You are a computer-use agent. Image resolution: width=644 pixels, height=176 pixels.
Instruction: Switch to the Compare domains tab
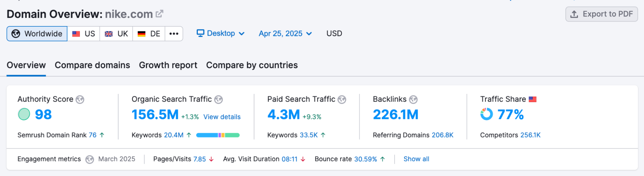(92, 65)
